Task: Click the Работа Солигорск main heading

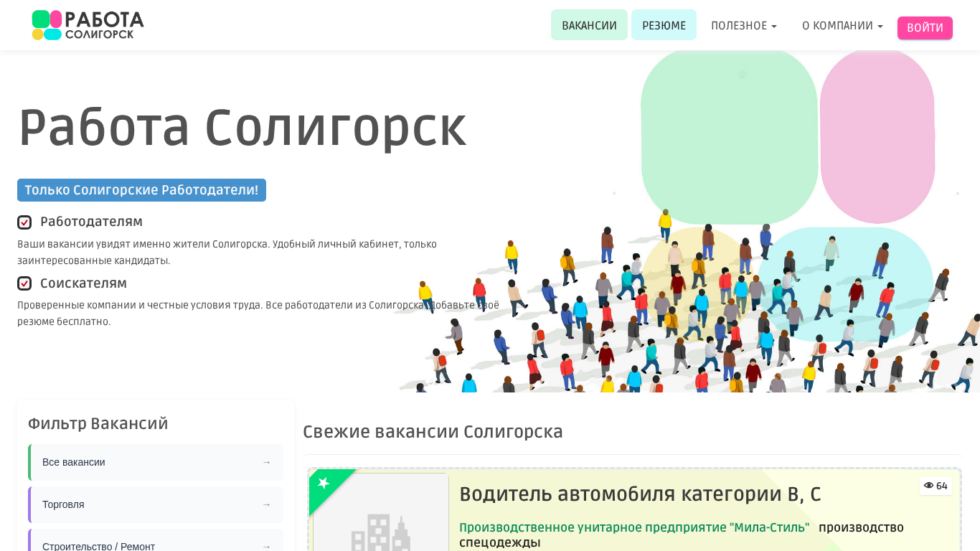Action: click(x=242, y=128)
